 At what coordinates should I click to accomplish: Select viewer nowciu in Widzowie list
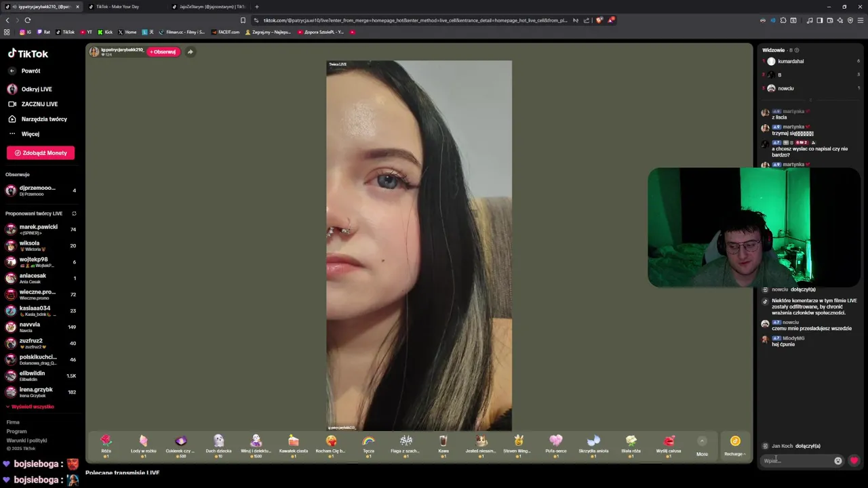(x=811, y=88)
